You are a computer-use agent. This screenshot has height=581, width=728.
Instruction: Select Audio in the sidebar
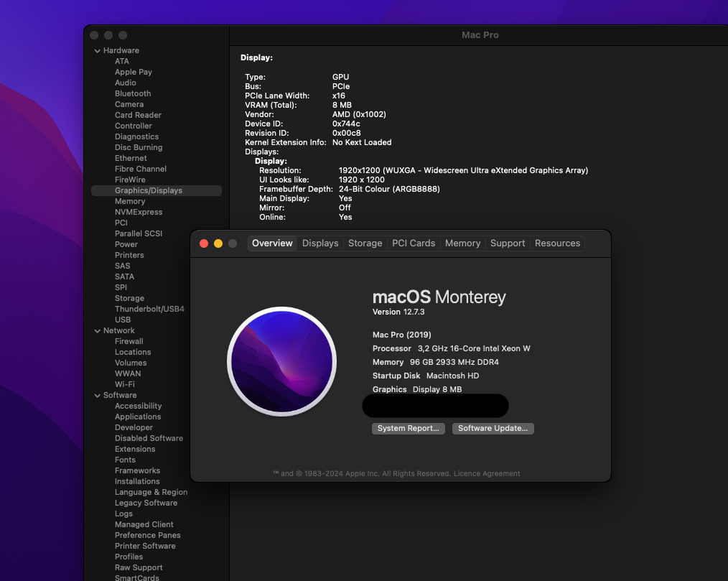(126, 83)
